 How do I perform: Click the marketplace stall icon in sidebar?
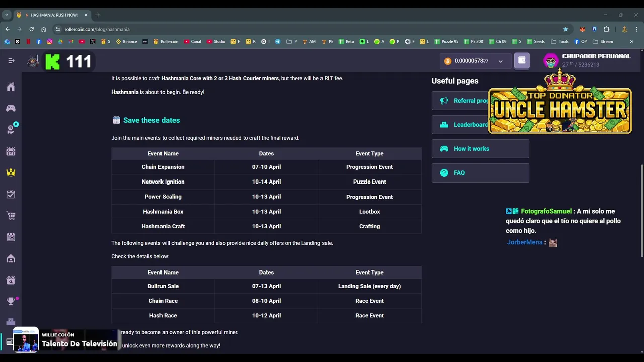click(11, 237)
